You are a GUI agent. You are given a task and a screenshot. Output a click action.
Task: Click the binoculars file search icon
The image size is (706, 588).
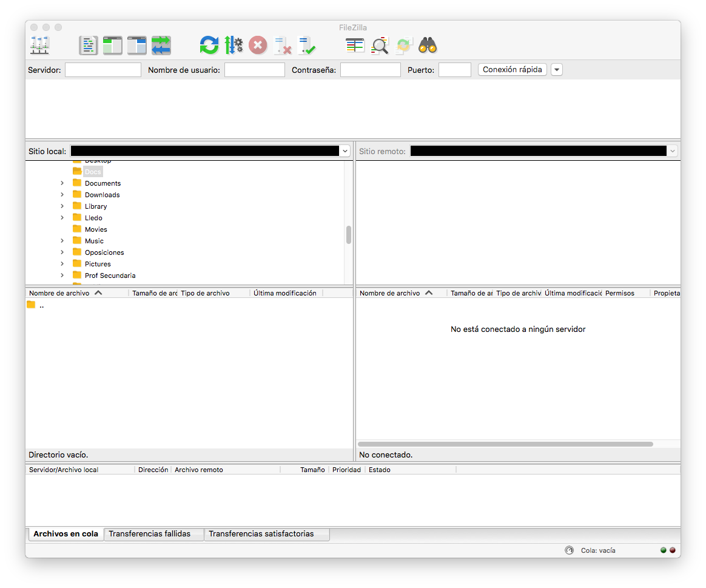click(428, 46)
